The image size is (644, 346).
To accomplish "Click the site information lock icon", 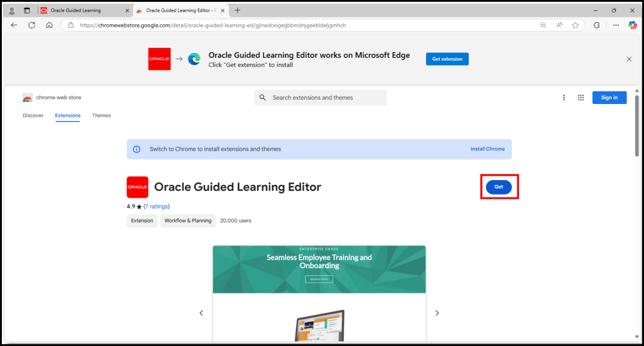I will pyautogui.click(x=71, y=25).
